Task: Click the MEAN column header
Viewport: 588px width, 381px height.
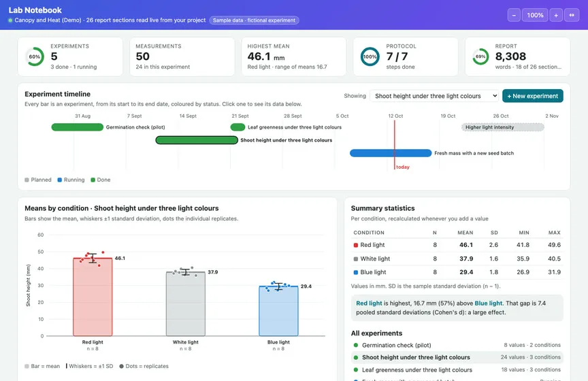Action: point(465,233)
